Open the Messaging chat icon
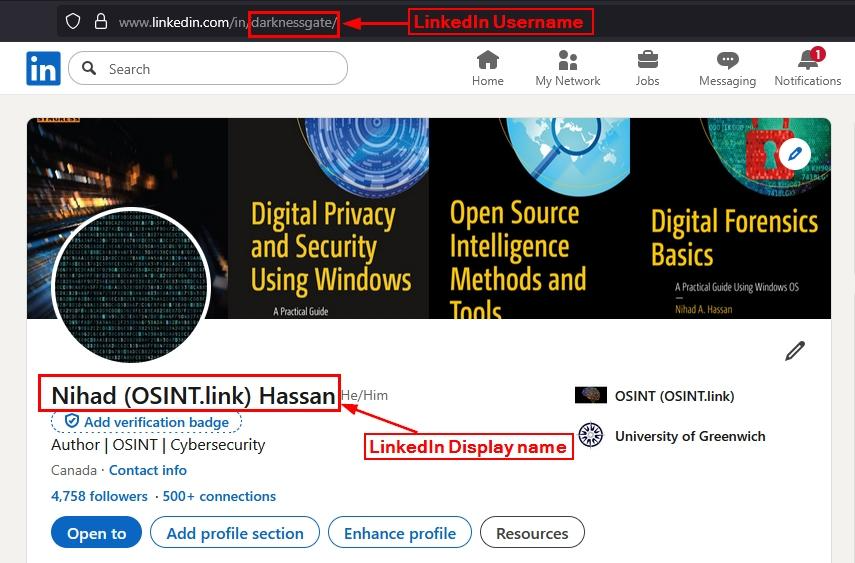 click(727, 60)
